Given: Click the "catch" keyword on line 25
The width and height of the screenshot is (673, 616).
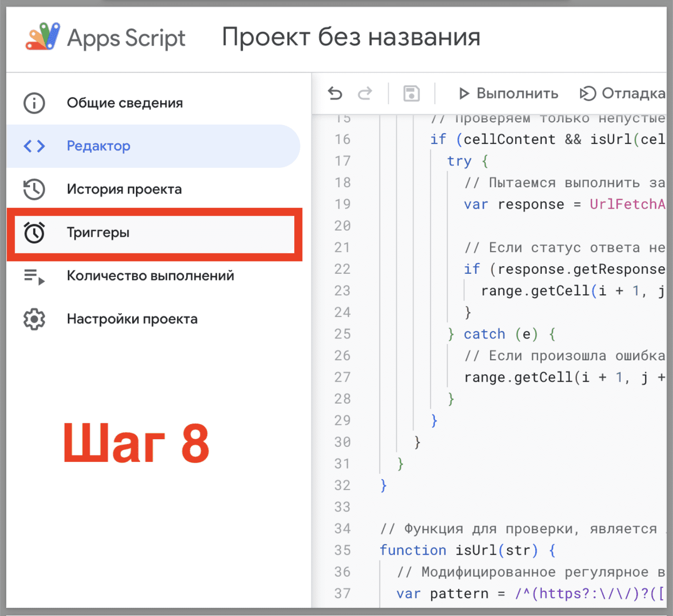Looking at the screenshot, I should pyautogui.click(x=484, y=334).
